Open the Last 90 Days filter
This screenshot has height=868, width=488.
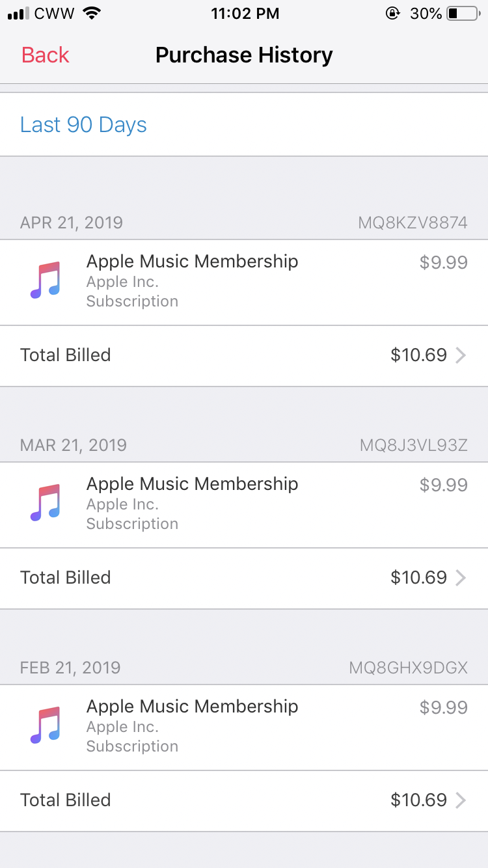coord(83,125)
